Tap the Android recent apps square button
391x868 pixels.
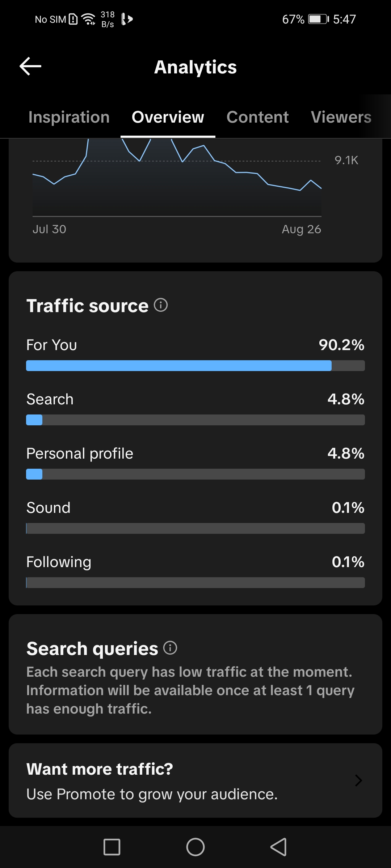point(112,847)
